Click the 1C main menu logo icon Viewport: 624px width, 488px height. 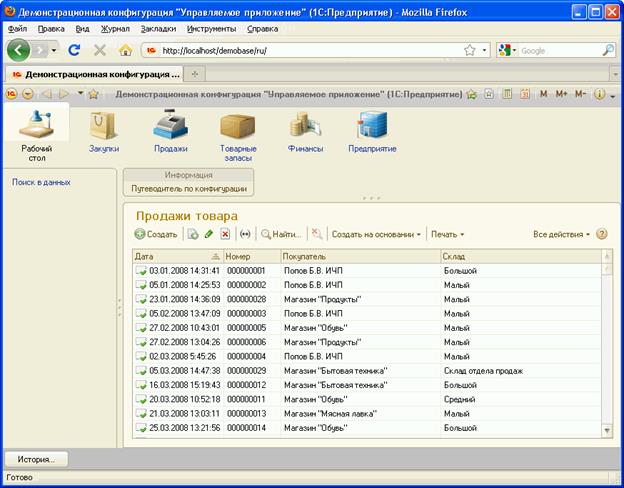[12, 94]
